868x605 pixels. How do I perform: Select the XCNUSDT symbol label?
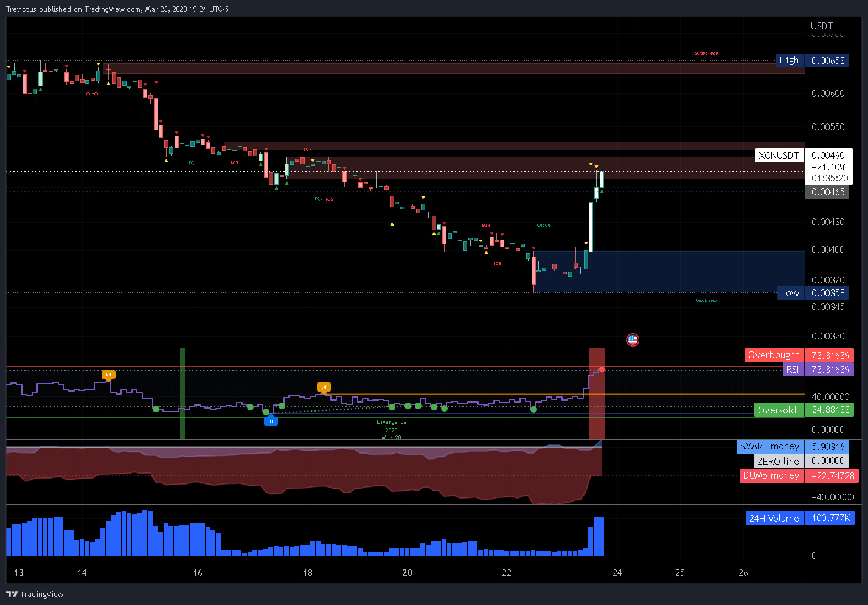click(779, 155)
